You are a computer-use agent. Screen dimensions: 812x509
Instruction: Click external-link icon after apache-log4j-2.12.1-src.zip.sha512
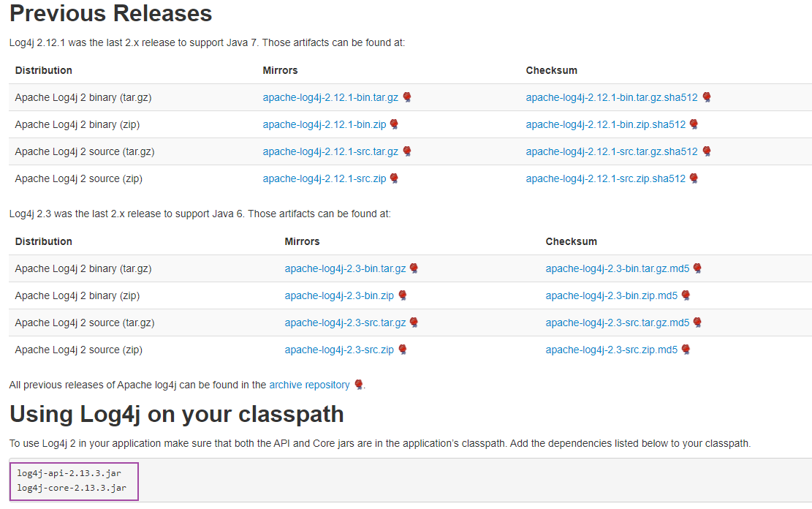[x=694, y=178]
